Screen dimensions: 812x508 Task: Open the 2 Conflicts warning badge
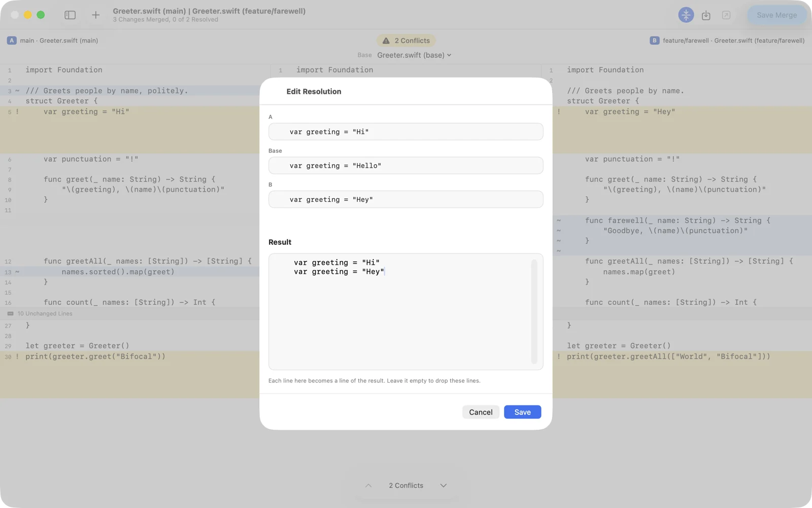[x=406, y=41]
